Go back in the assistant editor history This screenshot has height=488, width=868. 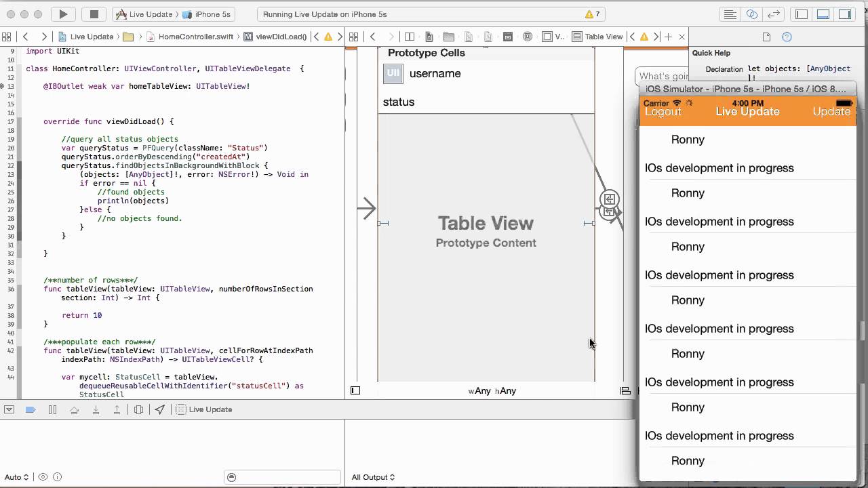372,37
